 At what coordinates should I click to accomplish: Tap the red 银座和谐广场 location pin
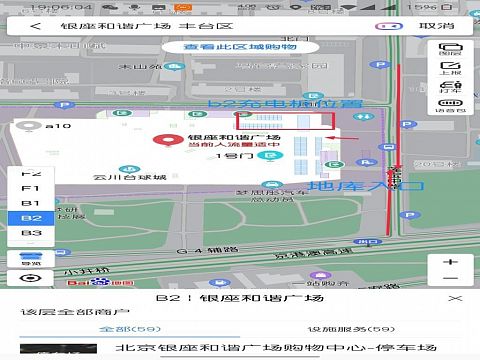(168, 140)
